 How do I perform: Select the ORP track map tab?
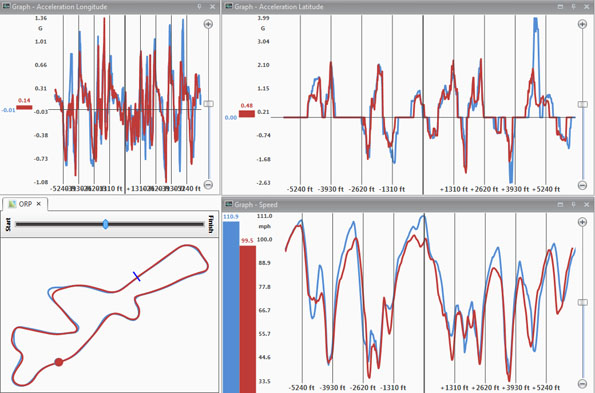point(25,204)
